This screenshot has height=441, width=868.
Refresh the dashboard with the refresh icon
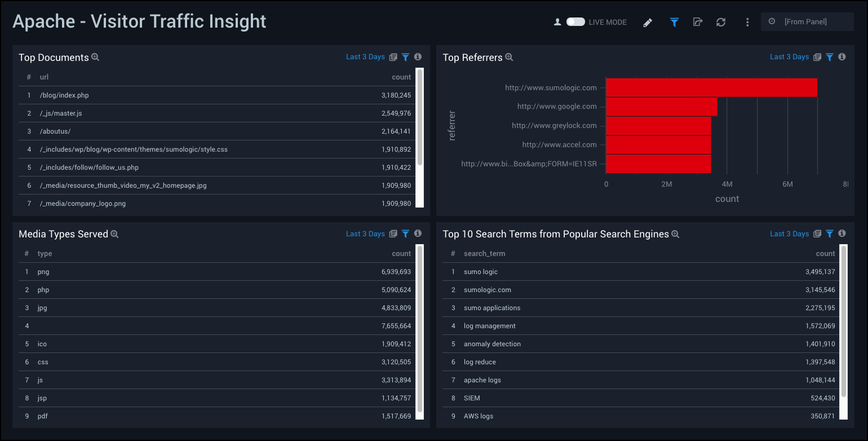point(721,22)
